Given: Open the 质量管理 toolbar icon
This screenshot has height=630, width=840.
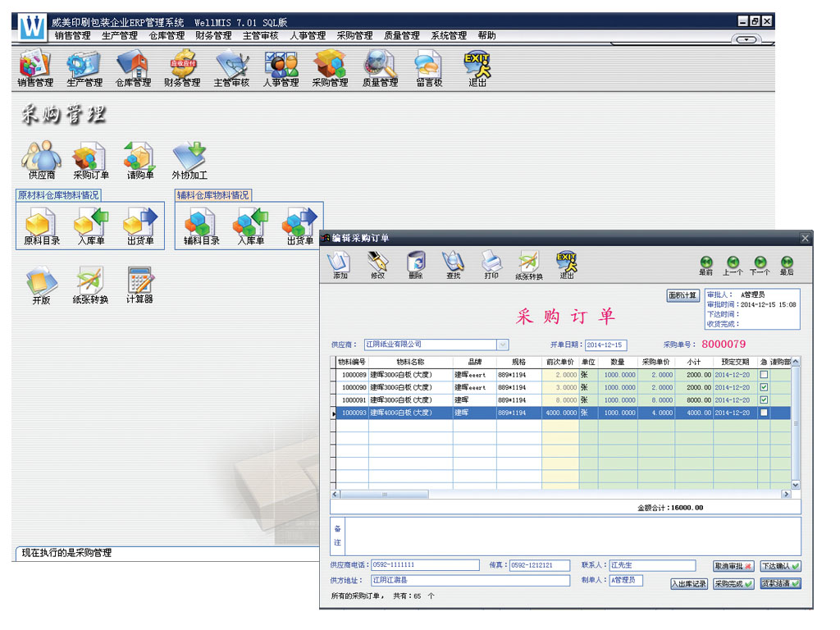Looking at the screenshot, I should coord(380,67).
